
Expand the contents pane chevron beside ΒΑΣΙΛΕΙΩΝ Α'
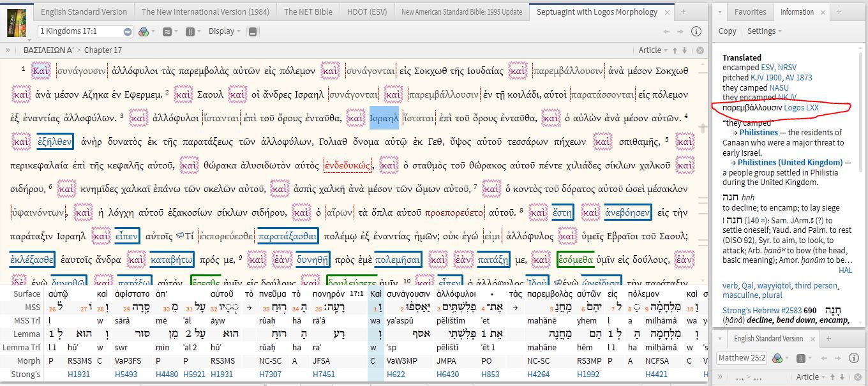pos(8,50)
